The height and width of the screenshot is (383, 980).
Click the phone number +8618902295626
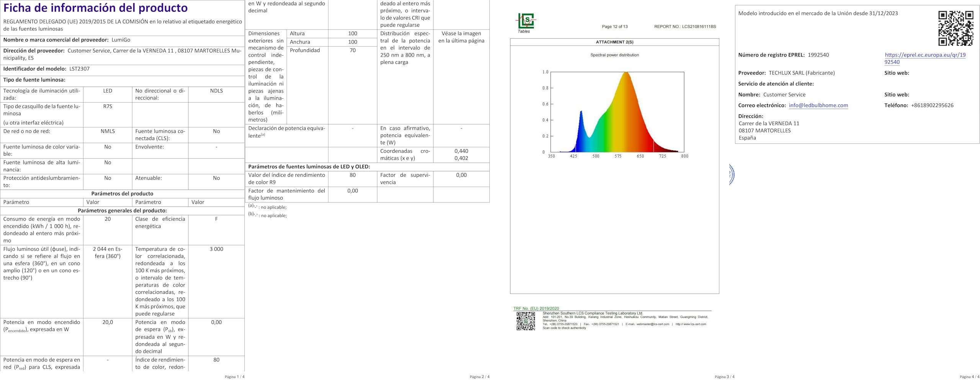932,105
